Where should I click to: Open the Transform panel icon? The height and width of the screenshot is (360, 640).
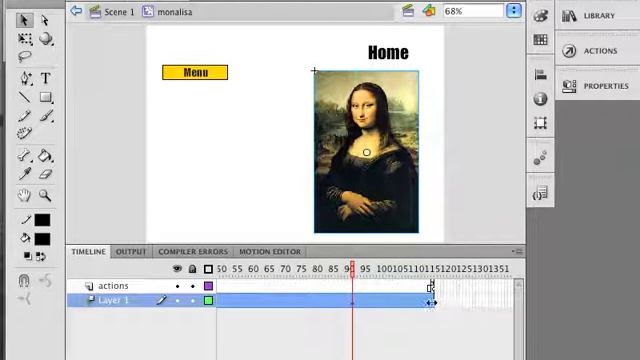click(x=540, y=123)
